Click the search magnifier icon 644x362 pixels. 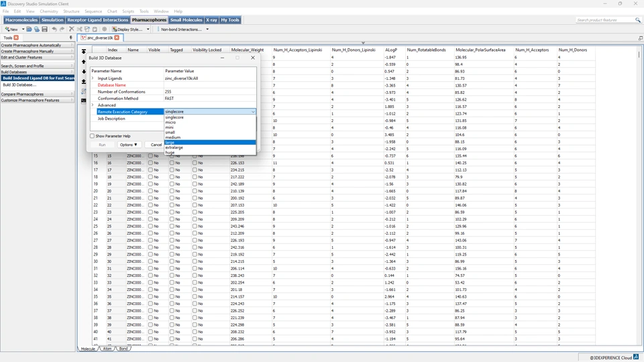pyautogui.click(x=637, y=19)
